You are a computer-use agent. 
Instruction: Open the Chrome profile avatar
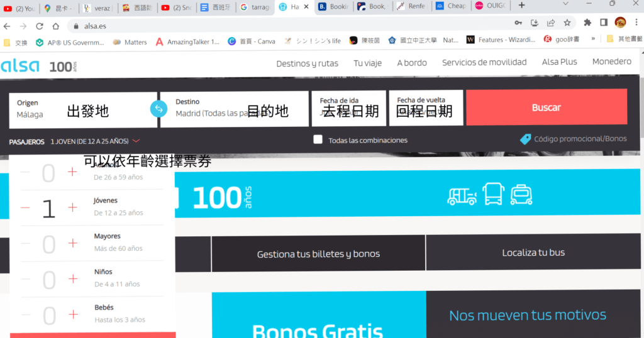click(620, 22)
